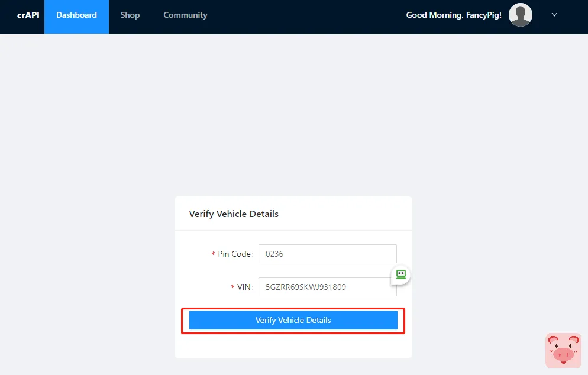Click the red asterisk beside Pin Code
The image size is (588, 375).
214,254
